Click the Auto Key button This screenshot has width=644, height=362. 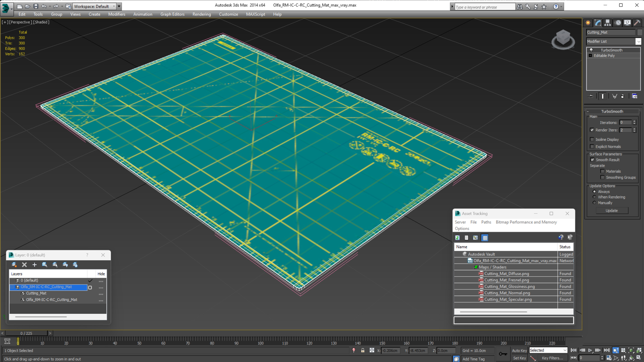(519, 350)
